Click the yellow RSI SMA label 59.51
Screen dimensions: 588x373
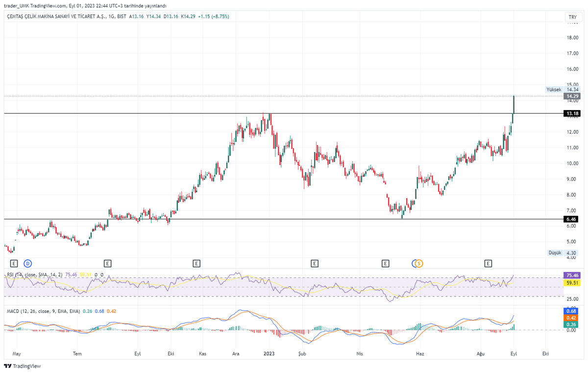pyautogui.click(x=572, y=283)
